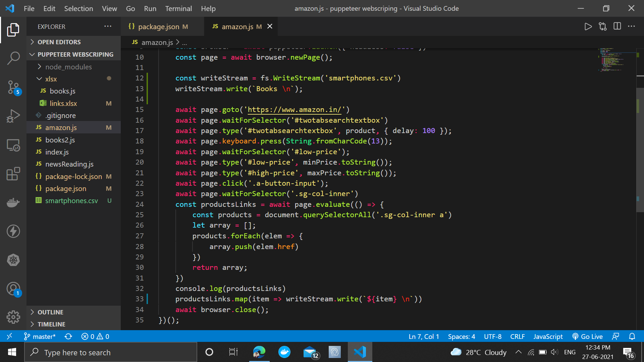Open Run and Debug view
The width and height of the screenshot is (644, 362).
tap(13, 116)
